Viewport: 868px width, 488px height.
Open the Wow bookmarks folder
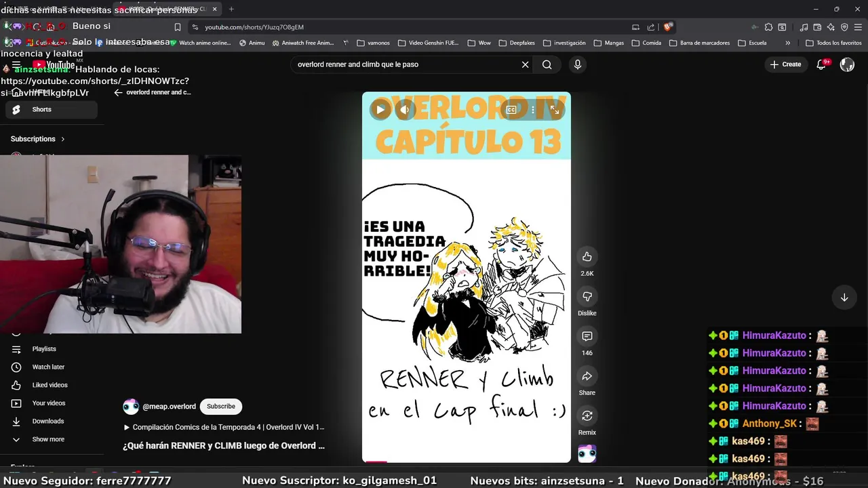point(479,43)
